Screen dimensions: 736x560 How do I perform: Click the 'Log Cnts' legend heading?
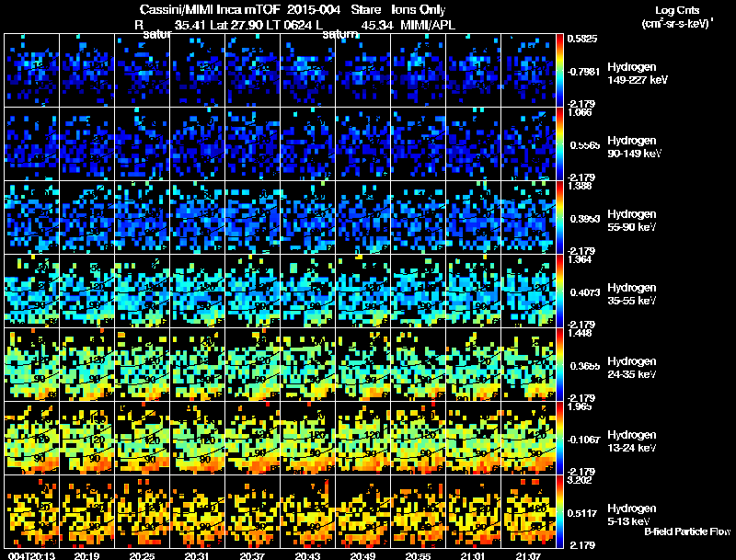(x=677, y=10)
